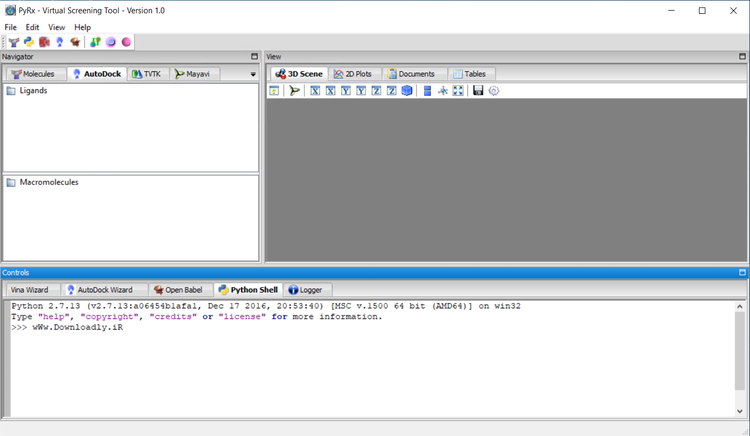Click the pink sphere icon in toolbar

[126, 42]
